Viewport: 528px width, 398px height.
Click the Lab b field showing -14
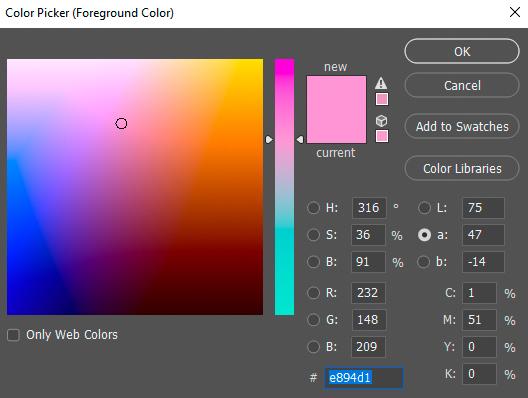483,262
